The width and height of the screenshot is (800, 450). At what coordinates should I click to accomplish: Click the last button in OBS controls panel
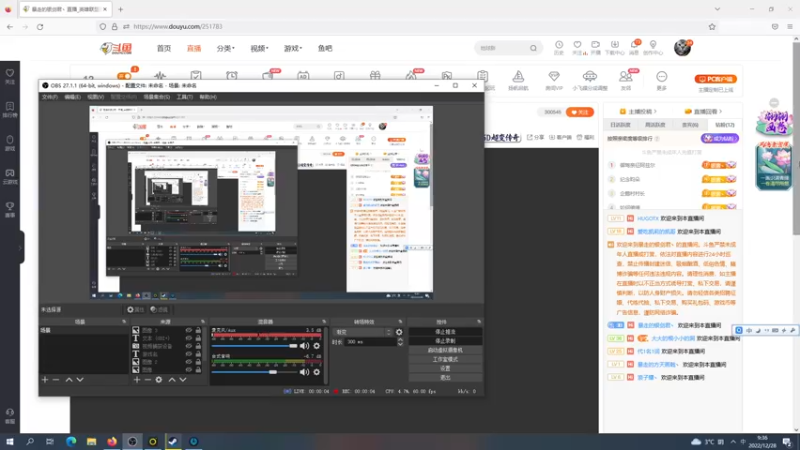[x=445, y=378]
